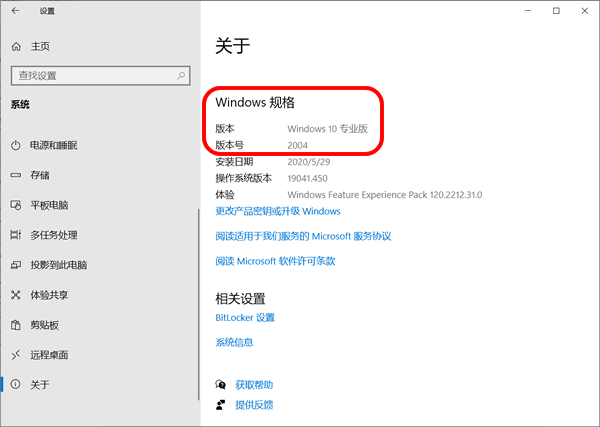600x427 pixels.
Task: Click the install date 2020/5/29
Action: point(309,162)
